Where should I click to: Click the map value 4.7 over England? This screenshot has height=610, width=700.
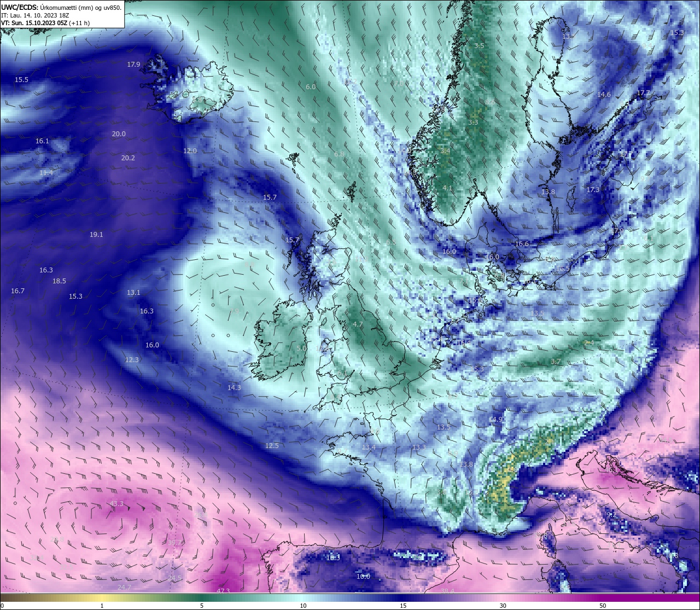[x=358, y=324]
